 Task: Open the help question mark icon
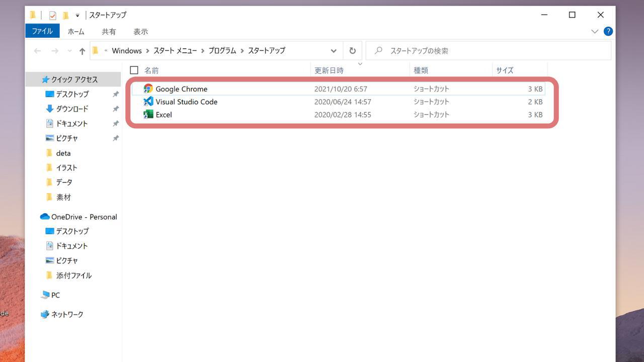[x=608, y=31]
